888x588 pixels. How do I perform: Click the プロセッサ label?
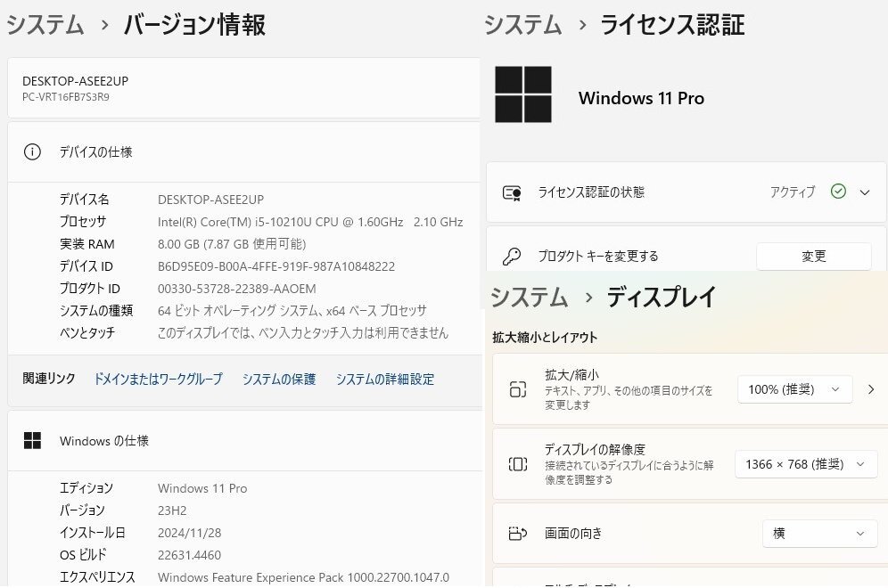pyautogui.click(x=83, y=221)
